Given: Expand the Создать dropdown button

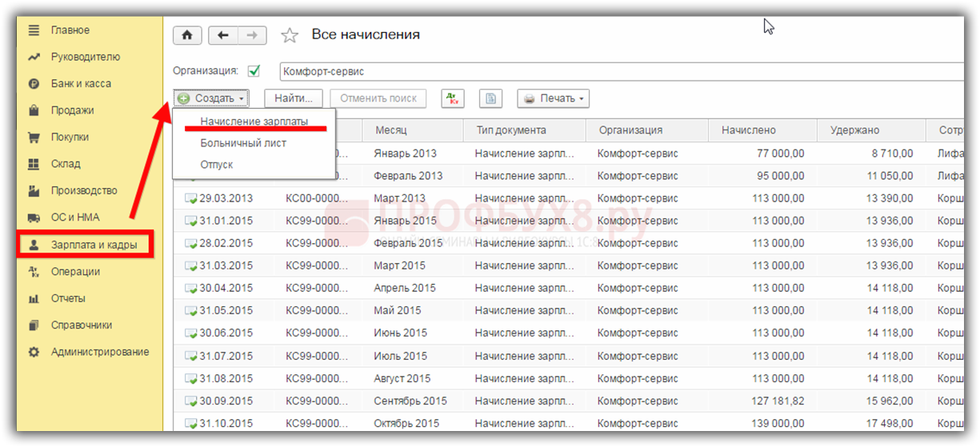Looking at the screenshot, I should (x=212, y=98).
